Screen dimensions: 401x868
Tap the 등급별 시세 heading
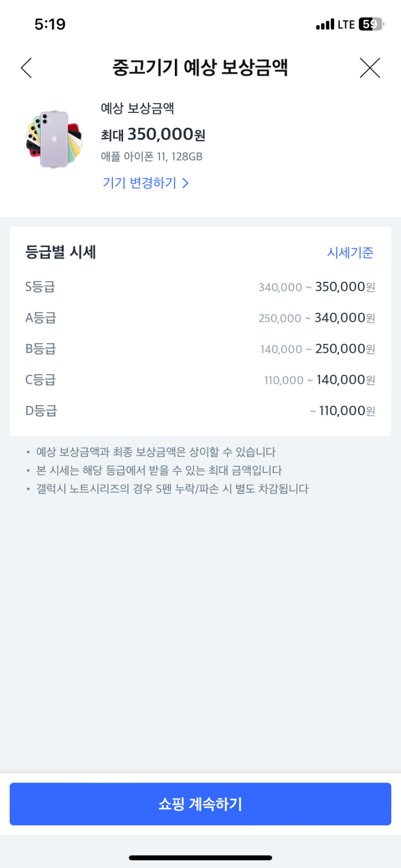tap(60, 252)
